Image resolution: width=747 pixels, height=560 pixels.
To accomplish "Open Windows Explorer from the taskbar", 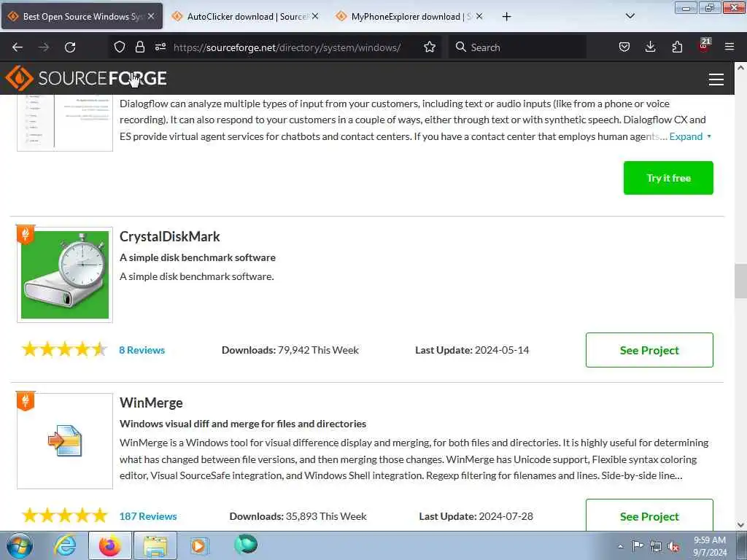I will 155,545.
